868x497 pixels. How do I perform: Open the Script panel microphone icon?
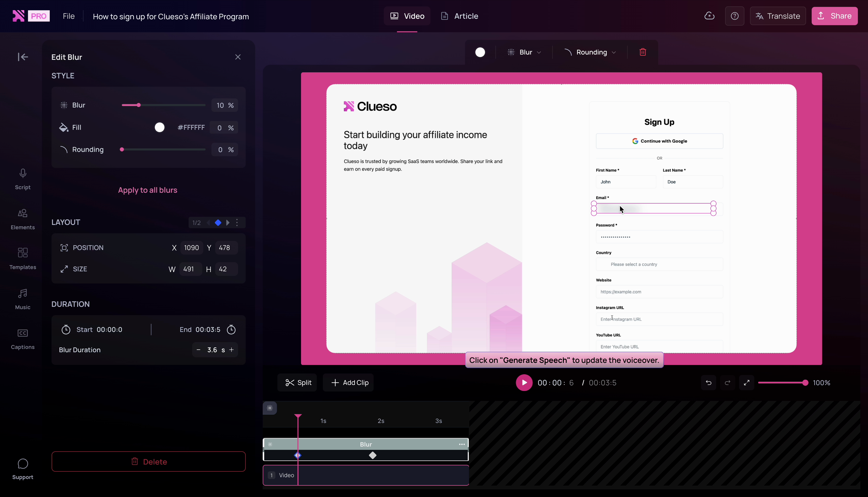[23, 173]
